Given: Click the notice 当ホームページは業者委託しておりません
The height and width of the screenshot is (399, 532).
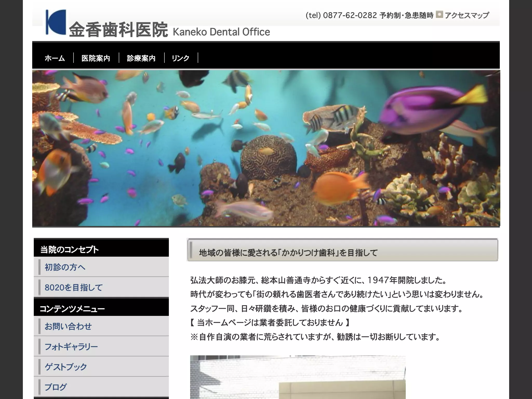Looking at the screenshot, I should [x=270, y=323].
